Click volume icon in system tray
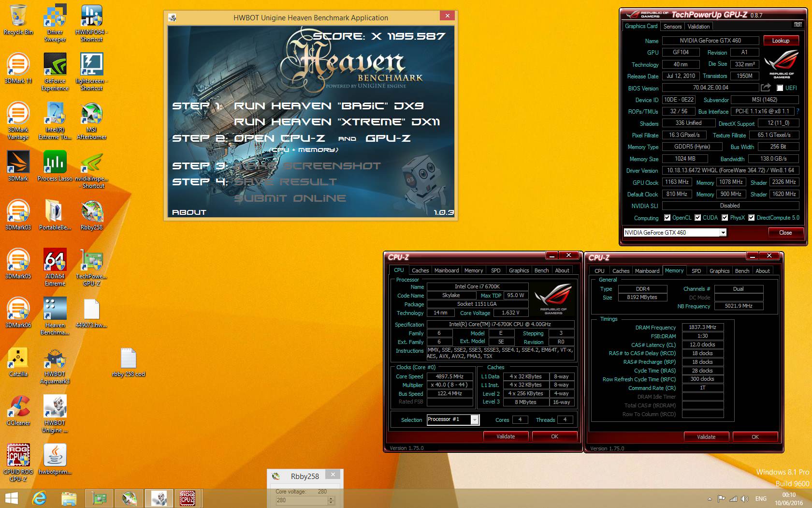The image size is (812, 508). click(744, 499)
